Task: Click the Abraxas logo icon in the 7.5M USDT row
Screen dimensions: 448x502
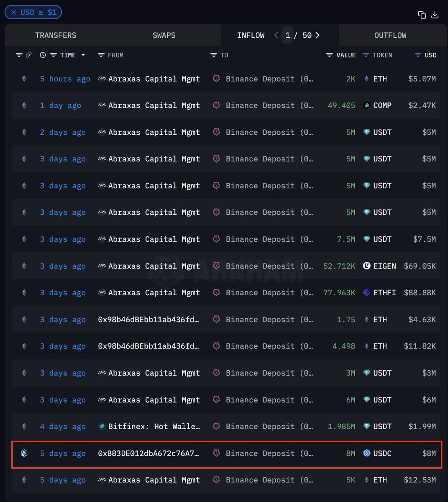Action: pyautogui.click(x=102, y=239)
